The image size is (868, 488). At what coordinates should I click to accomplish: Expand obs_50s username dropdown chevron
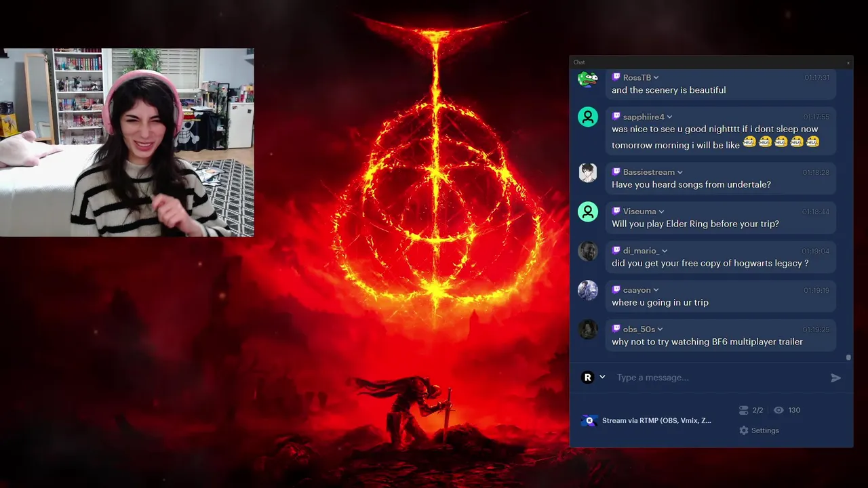660,330
